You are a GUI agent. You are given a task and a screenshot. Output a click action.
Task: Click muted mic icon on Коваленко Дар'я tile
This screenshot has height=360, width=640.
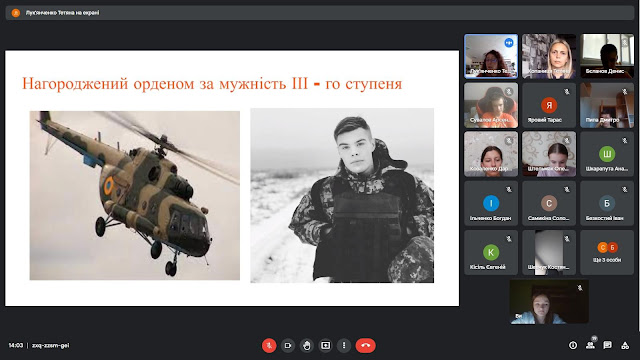pos(509,140)
